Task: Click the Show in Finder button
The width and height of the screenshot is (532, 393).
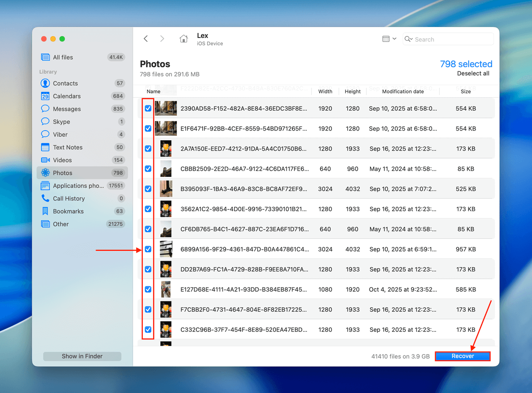Action: [82, 356]
